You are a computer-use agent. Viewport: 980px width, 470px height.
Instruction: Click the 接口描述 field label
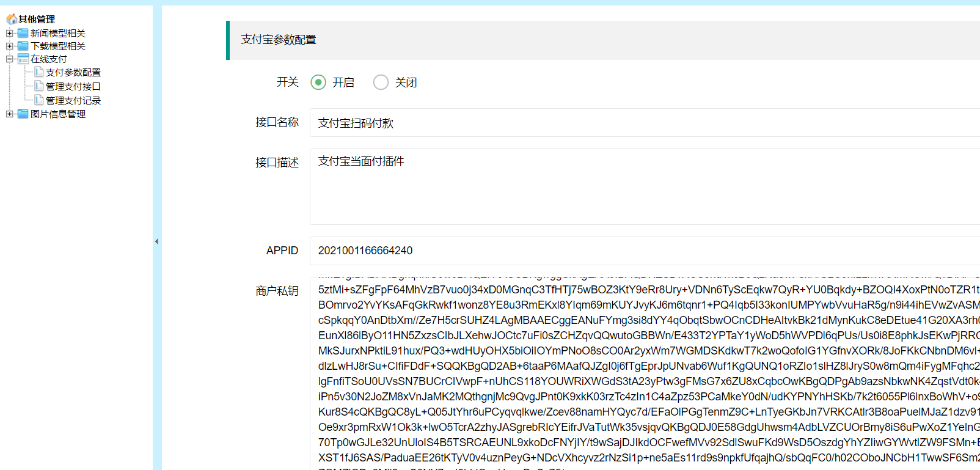point(277,163)
